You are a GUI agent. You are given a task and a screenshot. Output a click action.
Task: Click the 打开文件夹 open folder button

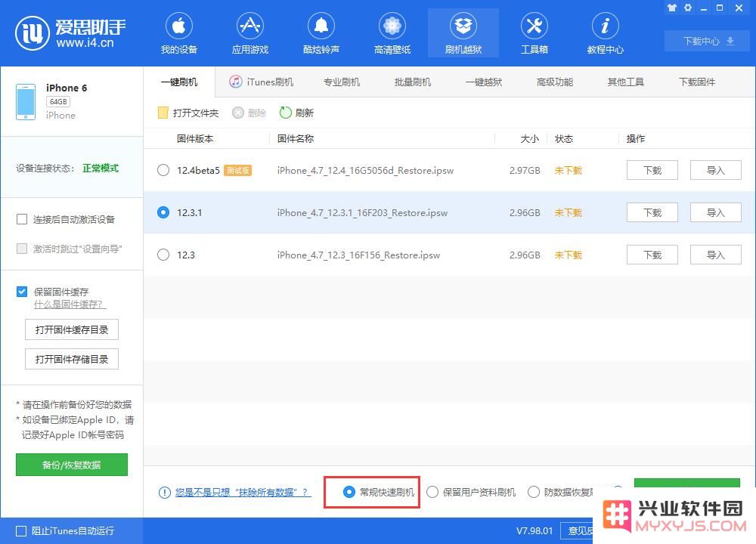point(188,113)
